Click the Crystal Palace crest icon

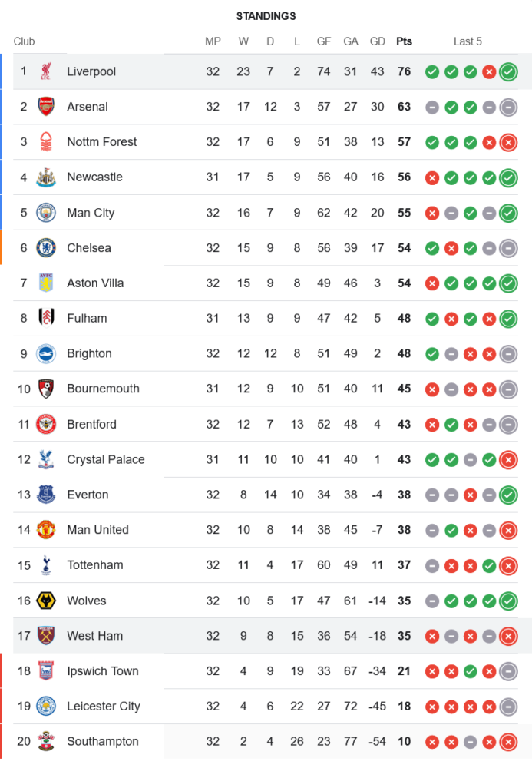[46, 459]
